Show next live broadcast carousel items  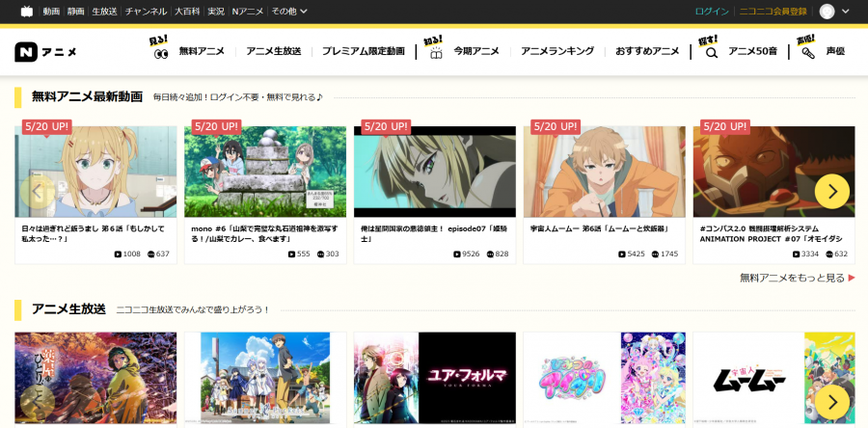(832, 402)
